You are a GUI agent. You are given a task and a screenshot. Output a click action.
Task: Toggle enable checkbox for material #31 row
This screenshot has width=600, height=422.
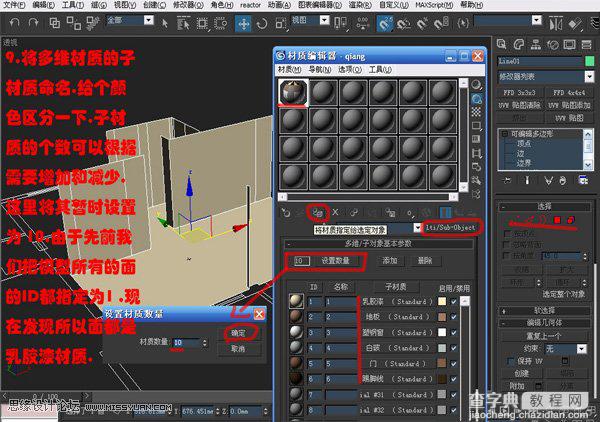(x=454, y=395)
